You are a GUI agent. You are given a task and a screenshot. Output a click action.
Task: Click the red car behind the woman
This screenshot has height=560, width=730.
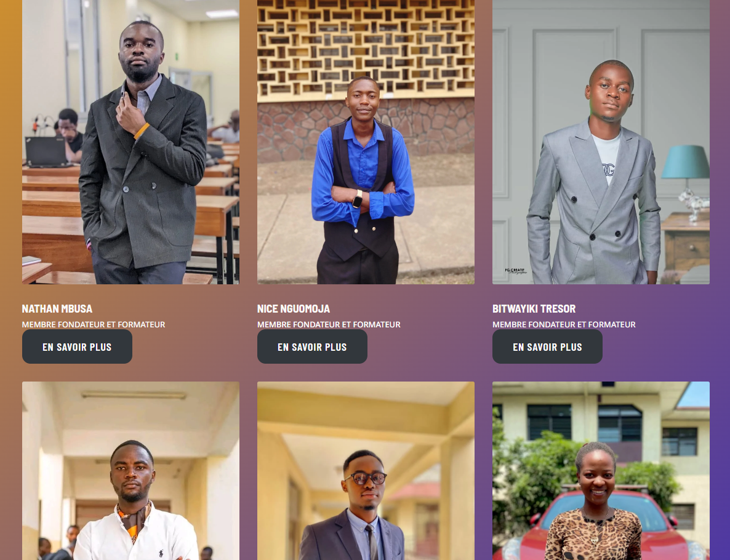pos(601,525)
